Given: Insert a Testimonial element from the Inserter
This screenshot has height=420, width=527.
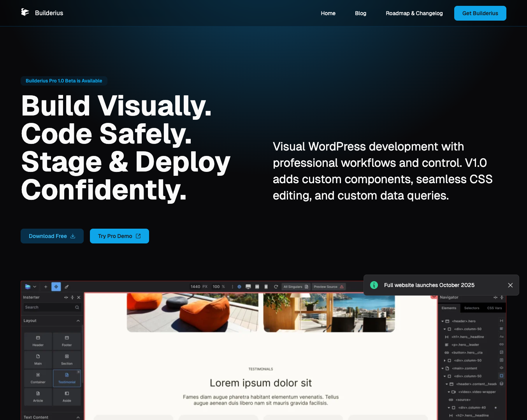Looking at the screenshot, I should pyautogui.click(x=67, y=378).
